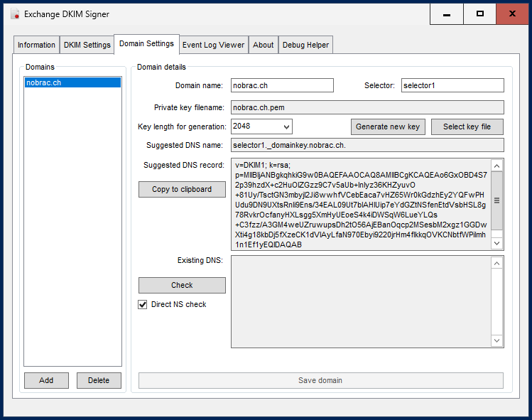Click the Suggested DNS record scrollbar thumb
532x420 pixels.
click(496, 200)
